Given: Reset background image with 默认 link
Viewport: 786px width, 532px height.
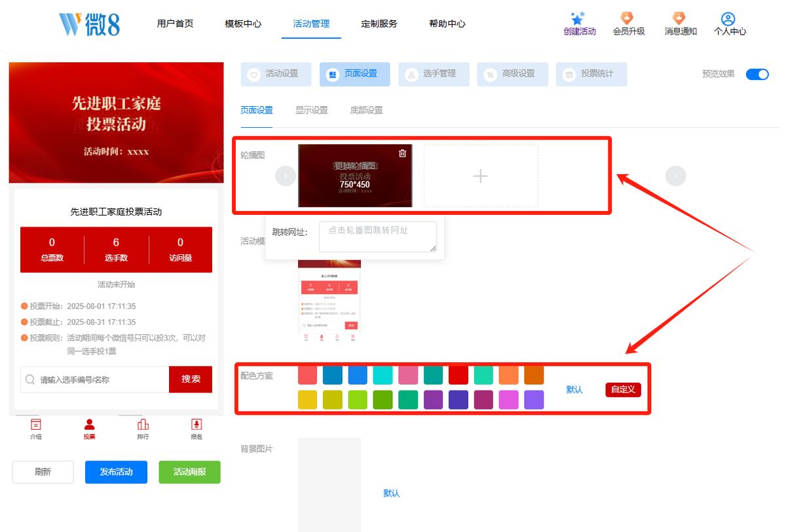Looking at the screenshot, I should (392, 493).
